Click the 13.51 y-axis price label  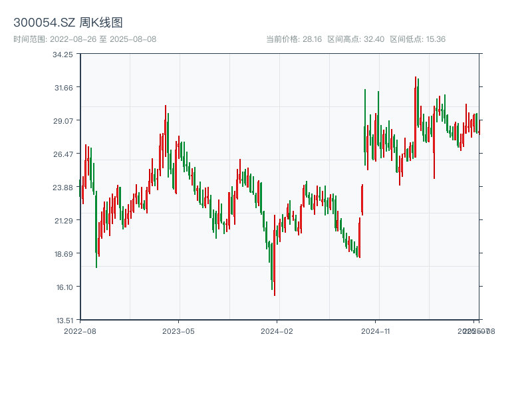click(63, 320)
